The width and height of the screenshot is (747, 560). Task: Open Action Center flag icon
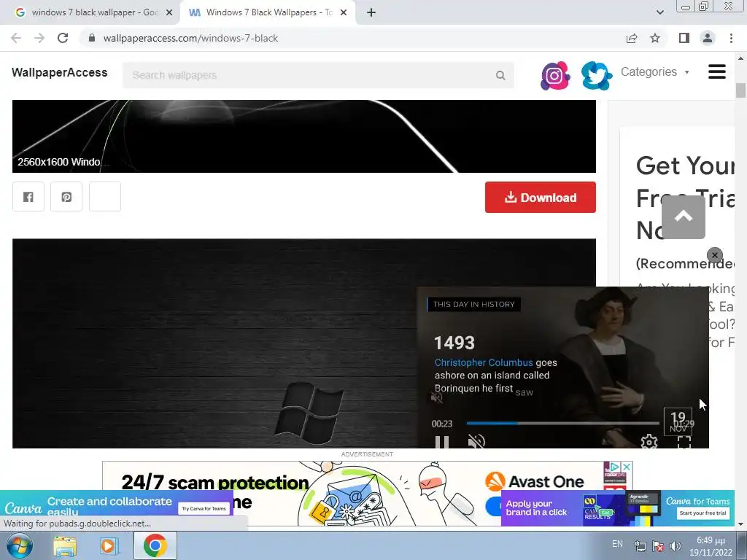(x=658, y=546)
